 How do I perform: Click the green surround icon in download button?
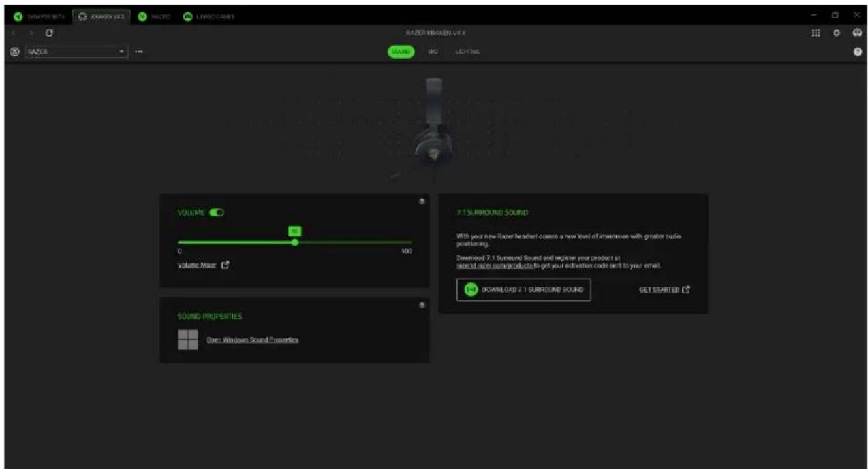pos(471,289)
